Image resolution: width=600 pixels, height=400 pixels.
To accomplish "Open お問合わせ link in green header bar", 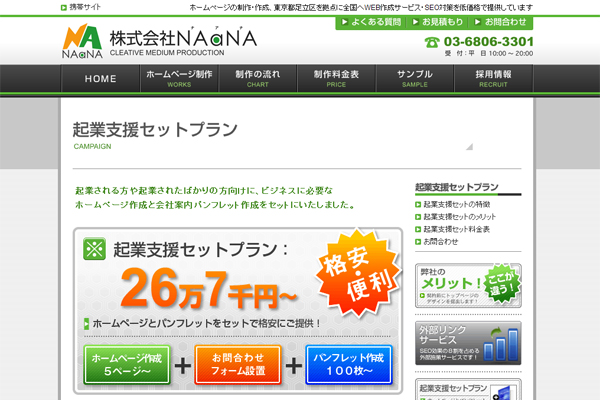I will tap(501, 22).
